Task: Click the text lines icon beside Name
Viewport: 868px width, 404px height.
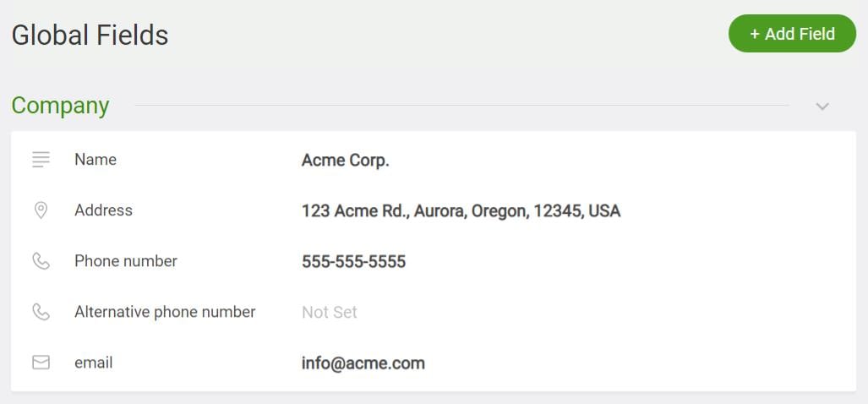Action: tap(41, 160)
